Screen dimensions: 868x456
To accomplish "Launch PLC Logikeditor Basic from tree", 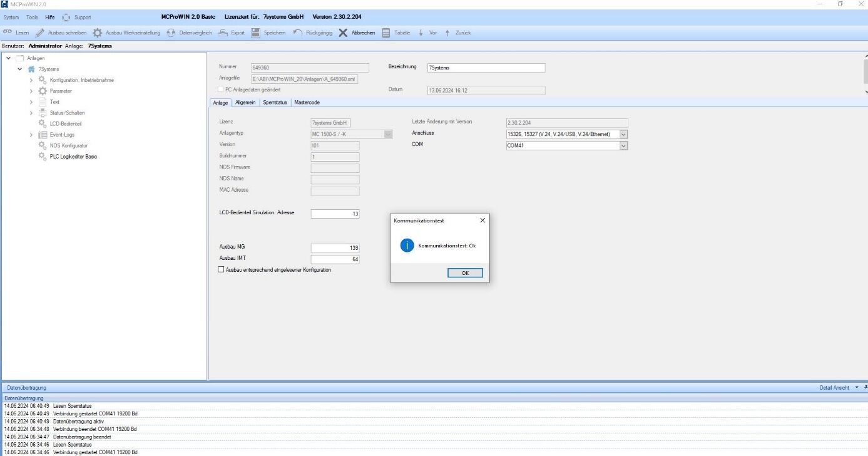I will [x=74, y=157].
